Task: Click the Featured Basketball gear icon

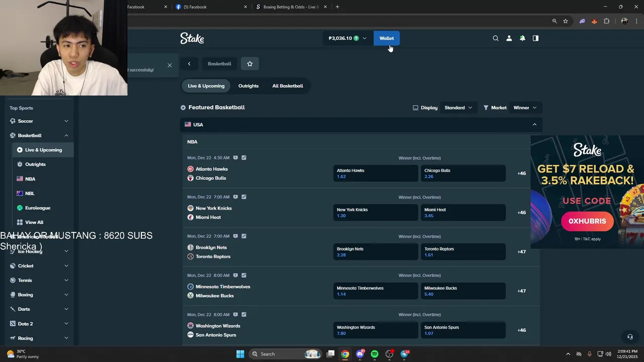Action: (183, 108)
